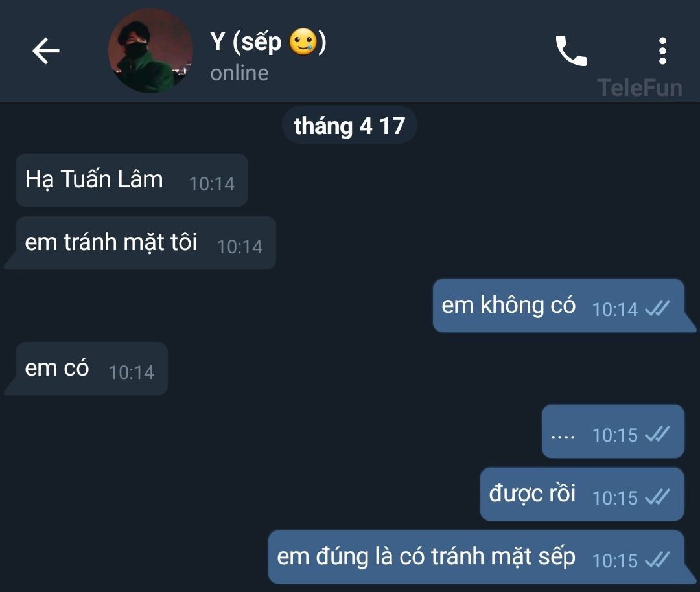This screenshot has height=592, width=700.
Task: Open contact info via name Y (sếp)
Action: coord(268,42)
